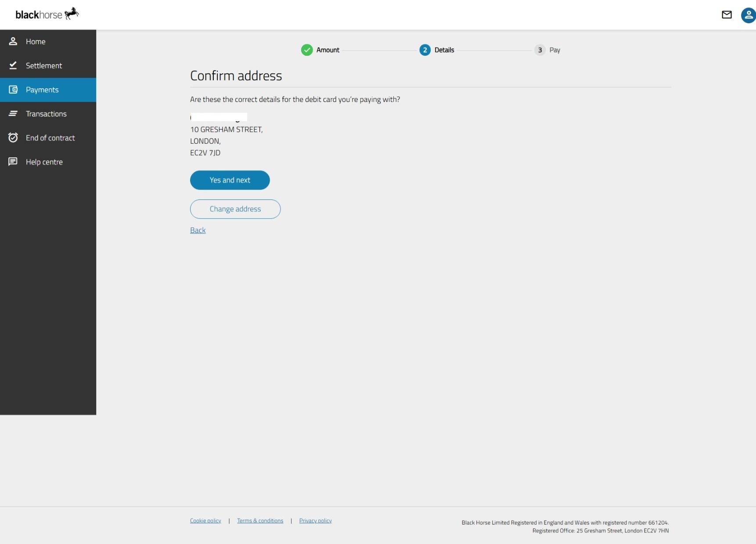Image resolution: width=756 pixels, height=544 pixels.
Task: Go to Home in the sidebar
Action: coord(48,42)
